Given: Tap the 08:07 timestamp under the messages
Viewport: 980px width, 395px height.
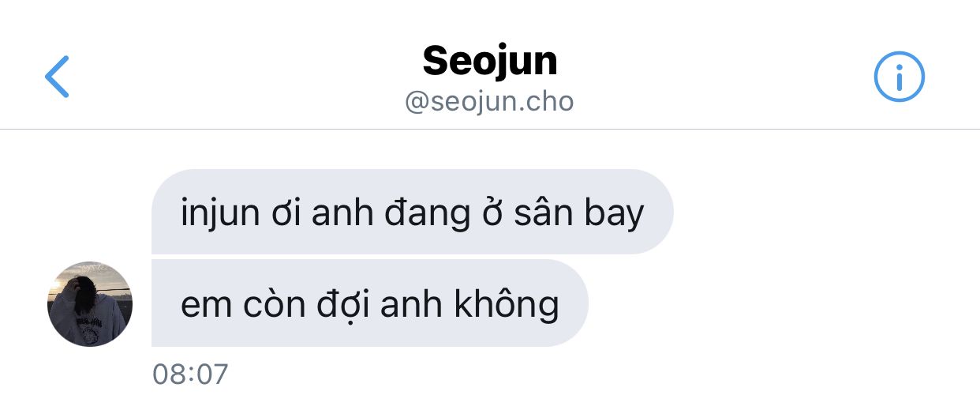Looking at the screenshot, I should [x=190, y=374].
